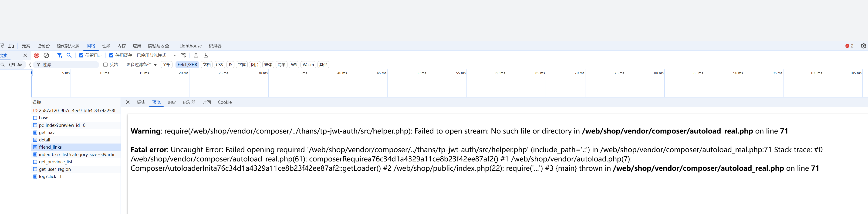This screenshot has width=868, height=214.
Task: Toggle the preserve log checkbox
Action: pos(81,55)
